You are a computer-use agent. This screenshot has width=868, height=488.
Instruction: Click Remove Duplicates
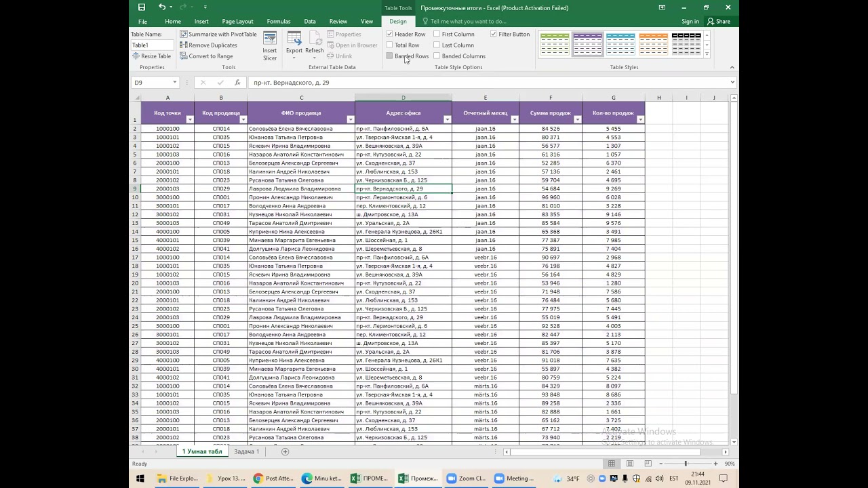(x=209, y=45)
